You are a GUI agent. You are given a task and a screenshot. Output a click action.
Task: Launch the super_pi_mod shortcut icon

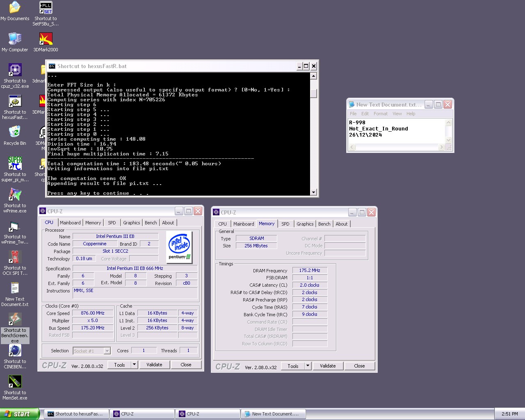click(x=15, y=163)
